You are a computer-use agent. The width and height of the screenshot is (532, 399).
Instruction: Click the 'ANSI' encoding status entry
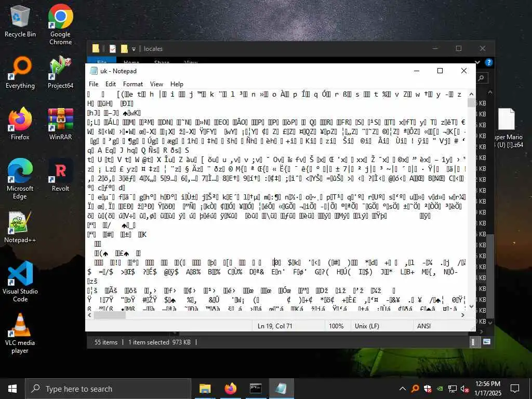[x=424, y=326]
